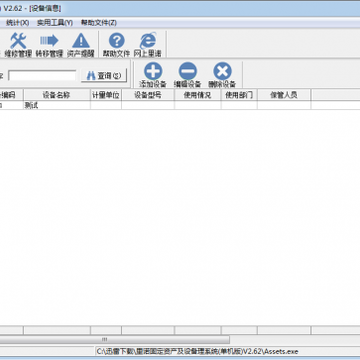The image size is (360, 360).
Task: Open 帮助文件(Z) menu
Action: click(x=99, y=23)
